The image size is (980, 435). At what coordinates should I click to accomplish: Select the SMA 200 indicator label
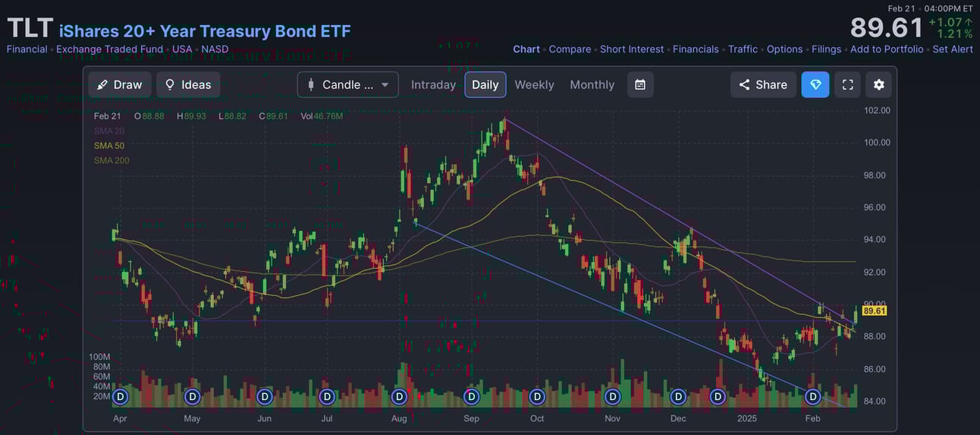pyautogui.click(x=112, y=160)
